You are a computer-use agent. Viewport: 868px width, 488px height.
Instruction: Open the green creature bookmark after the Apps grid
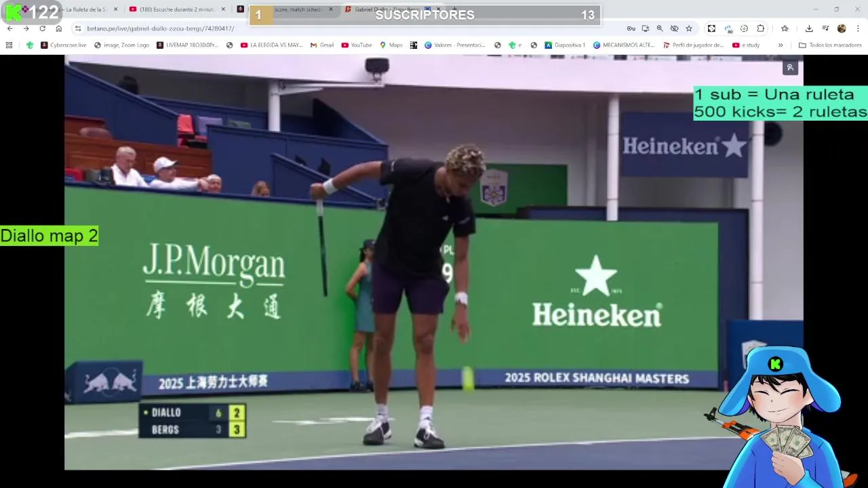click(30, 45)
